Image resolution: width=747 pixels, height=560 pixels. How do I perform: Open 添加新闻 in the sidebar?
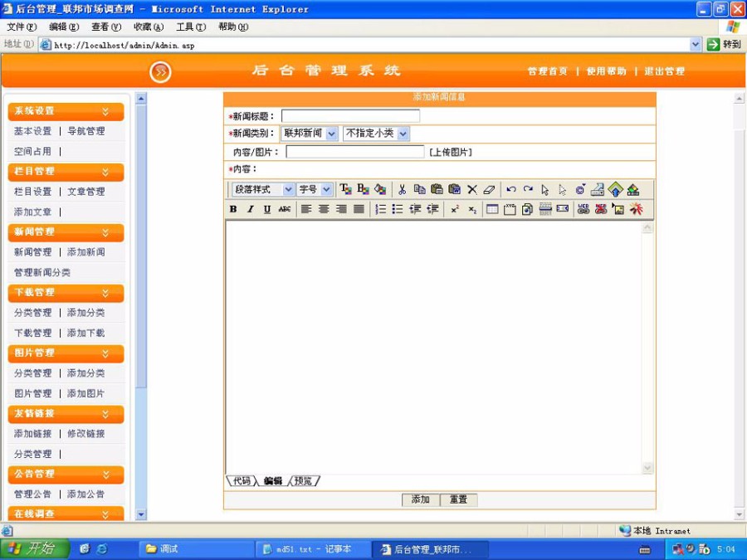click(x=85, y=252)
